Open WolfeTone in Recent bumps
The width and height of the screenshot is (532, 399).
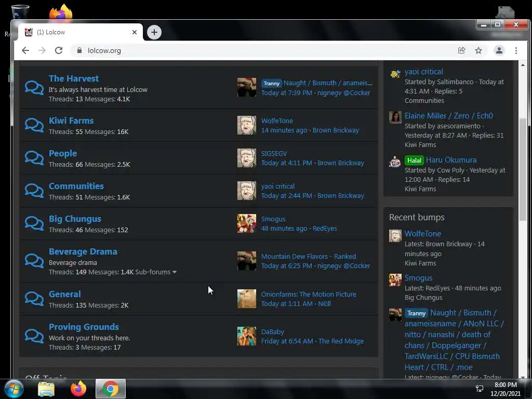tap(423, 233)
